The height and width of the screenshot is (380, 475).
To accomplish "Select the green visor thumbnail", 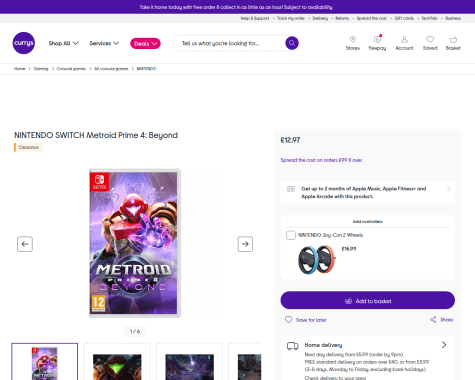I will click(117, 362).
